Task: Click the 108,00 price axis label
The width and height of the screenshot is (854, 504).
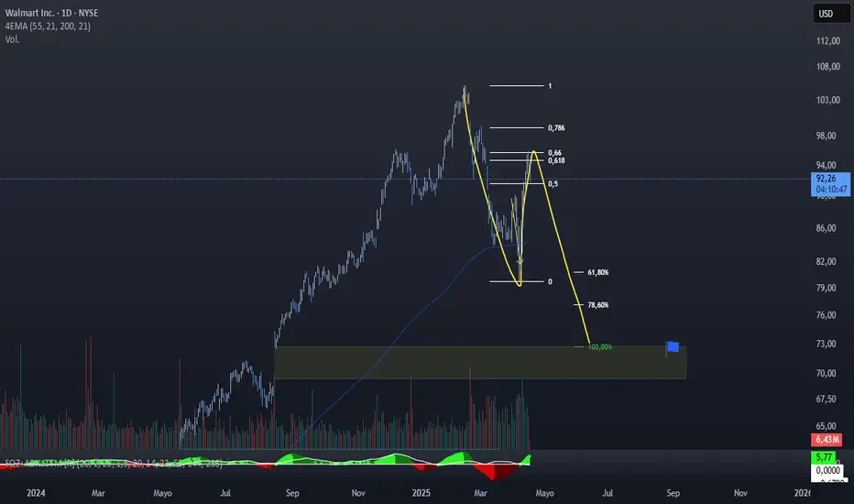Action: click(x=827, y=67)
